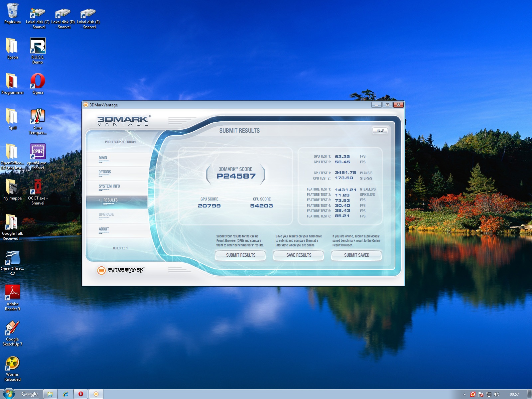Click the Futuremark Corporation logo
This screenshot has width=532, height=399.
pyautogui.click(x=120, y=270)
